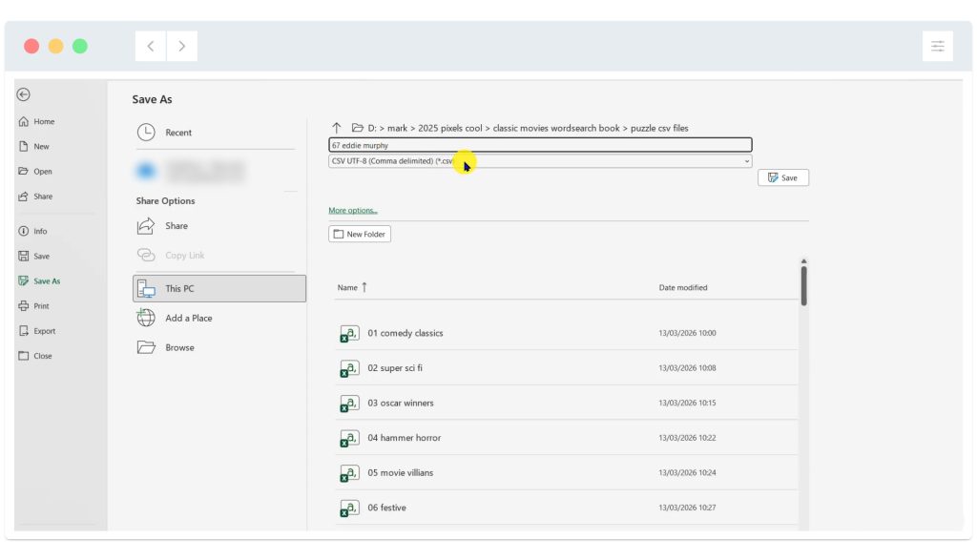The width and height of the screenshot is (977, 560).
Task: Click Save in the left sidebar
Action: coord(33,256)
